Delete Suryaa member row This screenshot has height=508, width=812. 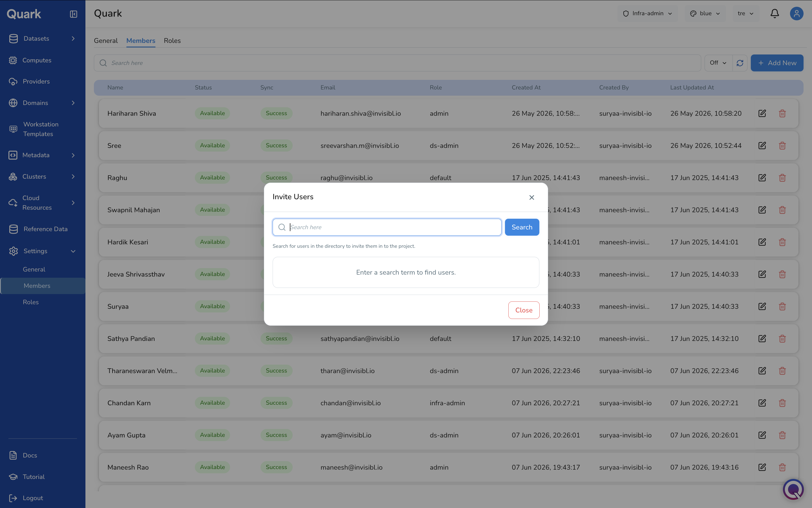click(x=782, y=306)
